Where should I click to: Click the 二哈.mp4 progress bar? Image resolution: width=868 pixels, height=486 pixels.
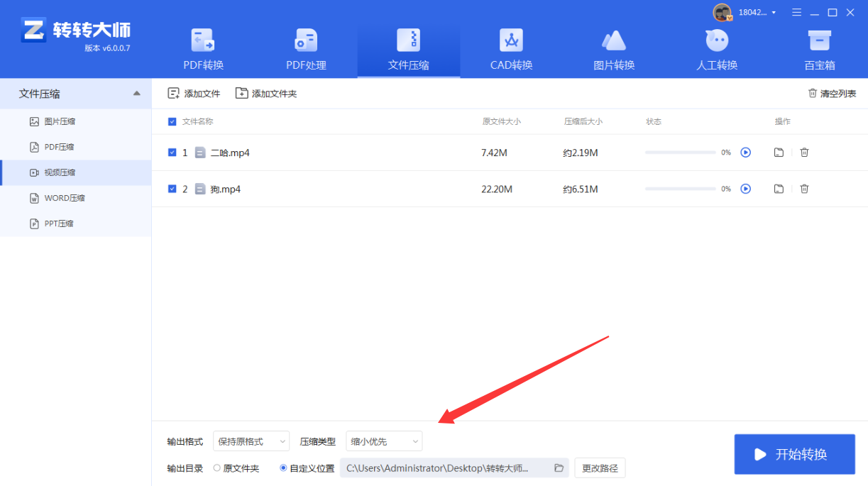681,153
